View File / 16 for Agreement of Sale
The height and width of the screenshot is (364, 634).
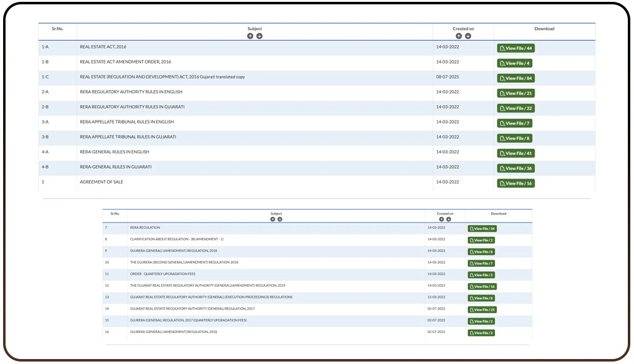(x=515, y=183)
